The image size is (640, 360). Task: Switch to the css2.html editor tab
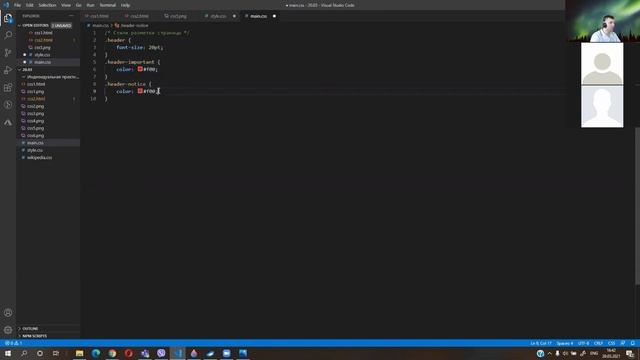(x=140, y=16)
